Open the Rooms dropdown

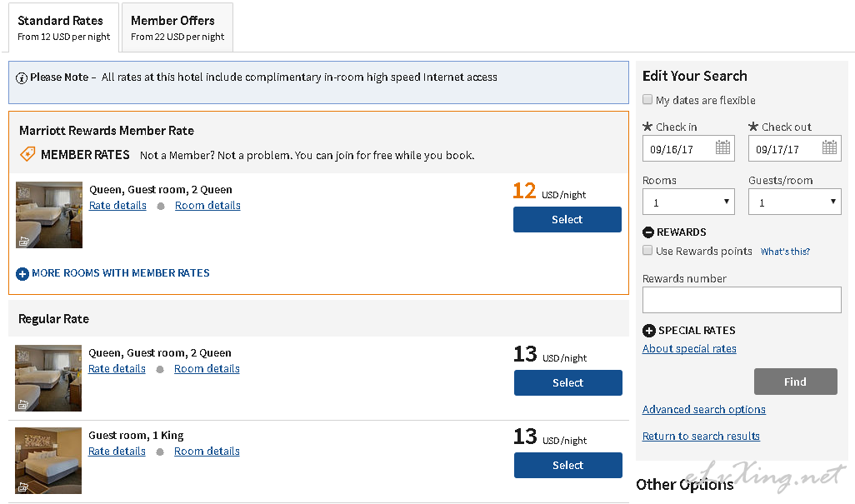(x=688, y=202)
